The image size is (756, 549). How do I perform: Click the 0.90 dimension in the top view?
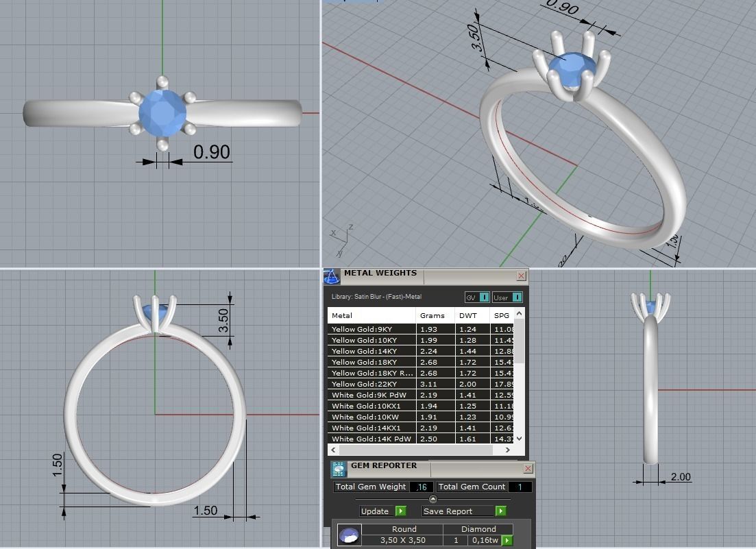click(212, 152)
